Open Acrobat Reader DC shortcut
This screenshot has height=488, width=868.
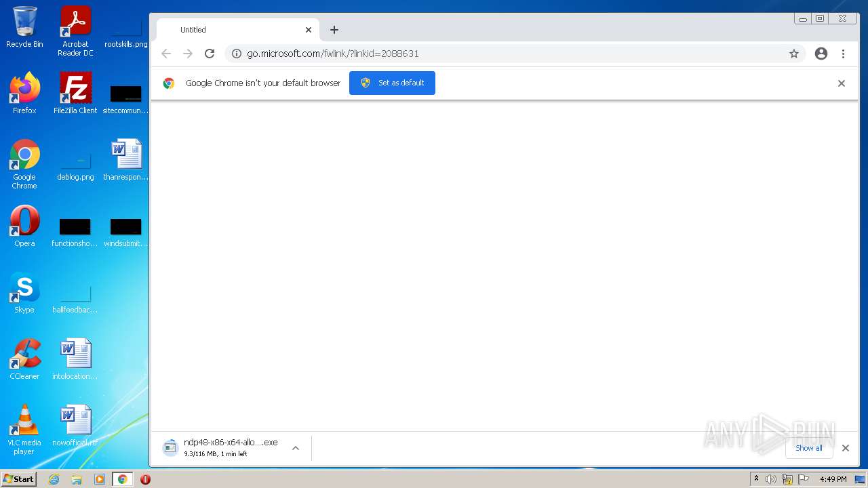tap(75, 31)
